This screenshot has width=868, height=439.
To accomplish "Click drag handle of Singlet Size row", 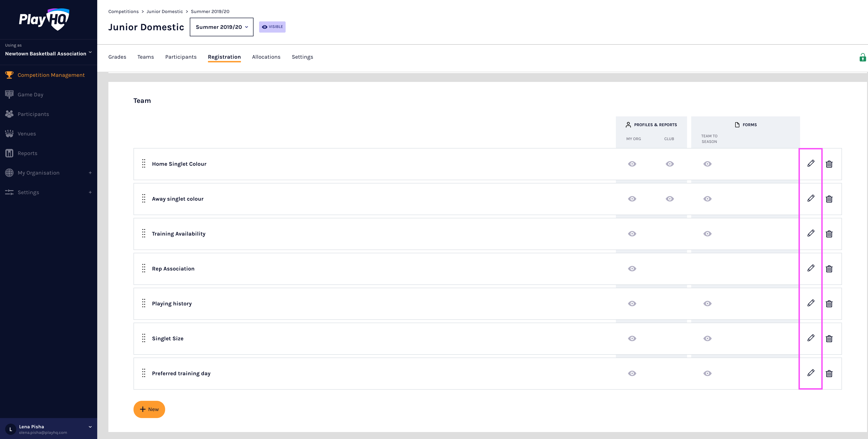I will point(144,338).
